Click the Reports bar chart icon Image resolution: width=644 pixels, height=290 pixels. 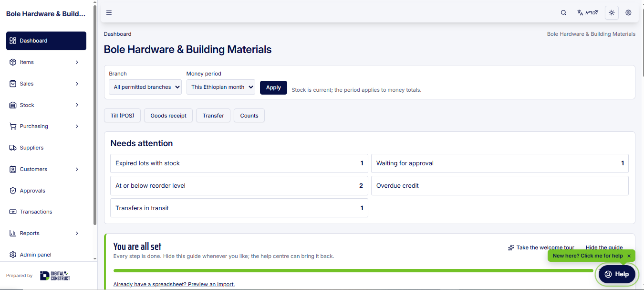pyautogui.click(x=13, y=233)
